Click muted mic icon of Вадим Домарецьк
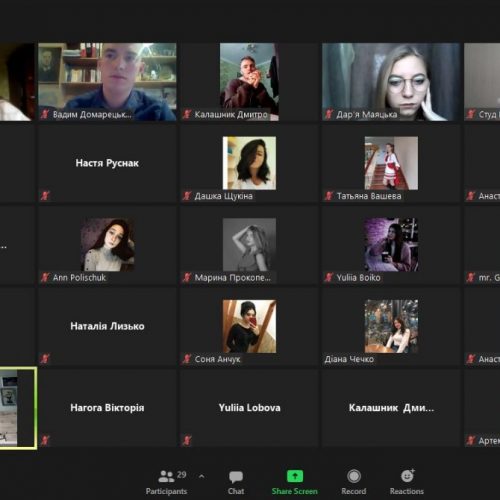This screenshot has height=500, width=500. pyautogui.click(x=45, y=114)
